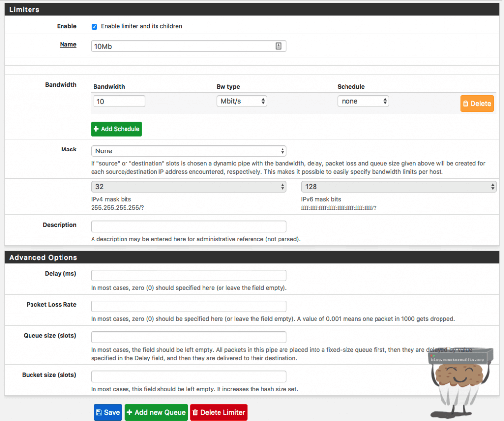Click the Delay (ms) input field

(189, 275)
